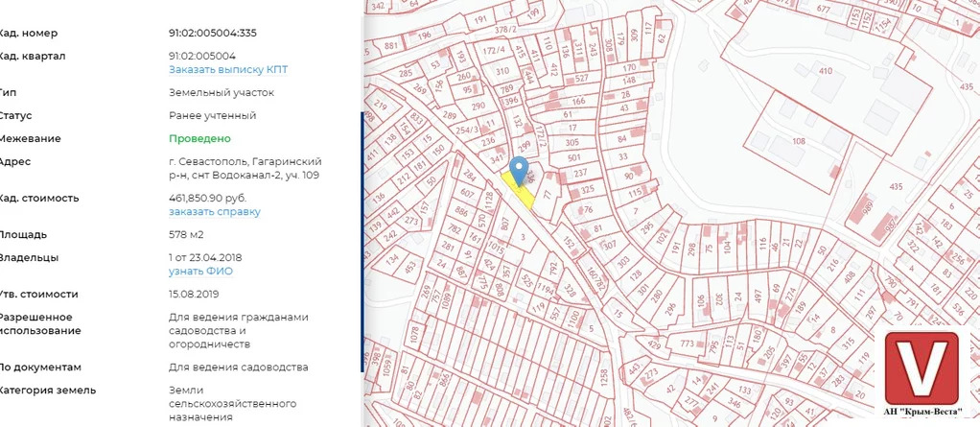Select parcel 501 on the map
This screenshot has width=980, height=427.
coord(573,157)
